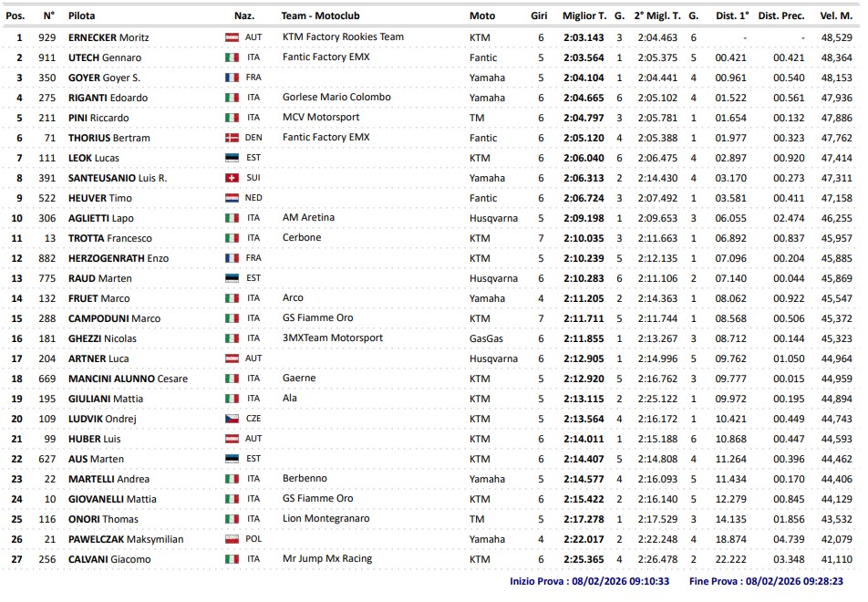Click the Vel. M. column header
The height and width of the screenshot is (602, 868).
pyautogui.click(x=836, y=16)
